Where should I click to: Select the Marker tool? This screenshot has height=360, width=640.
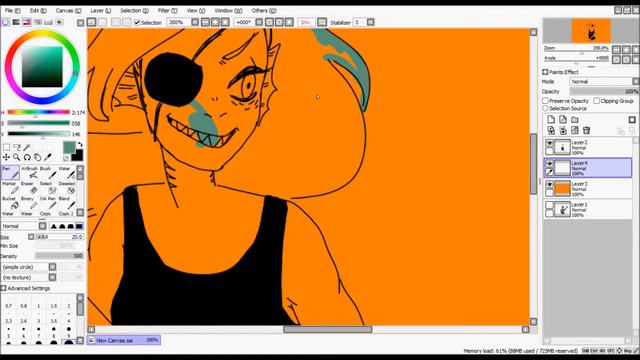click(10, 188)
